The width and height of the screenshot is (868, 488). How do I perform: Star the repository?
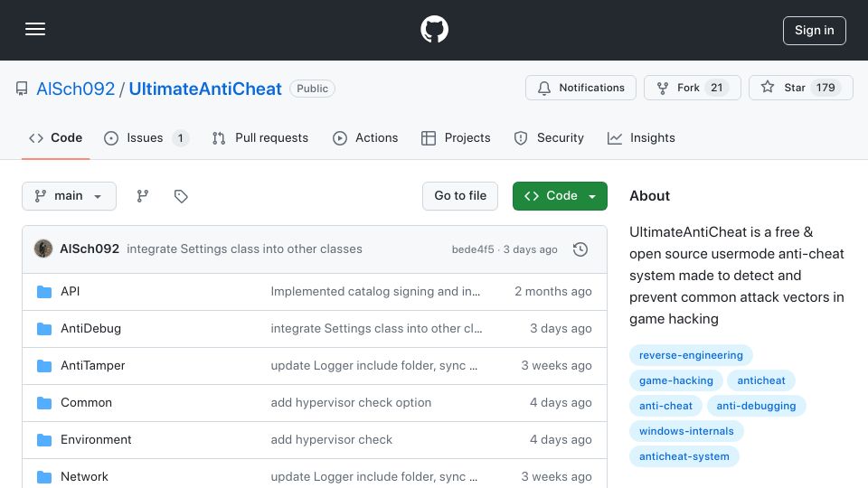[x=800, y=88]
